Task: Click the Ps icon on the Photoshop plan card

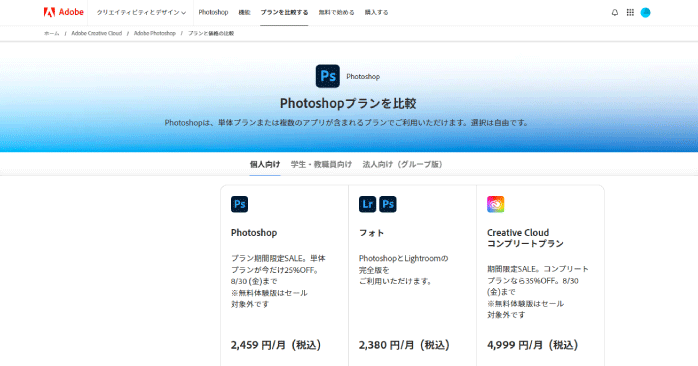Action: tap(239, 204)
